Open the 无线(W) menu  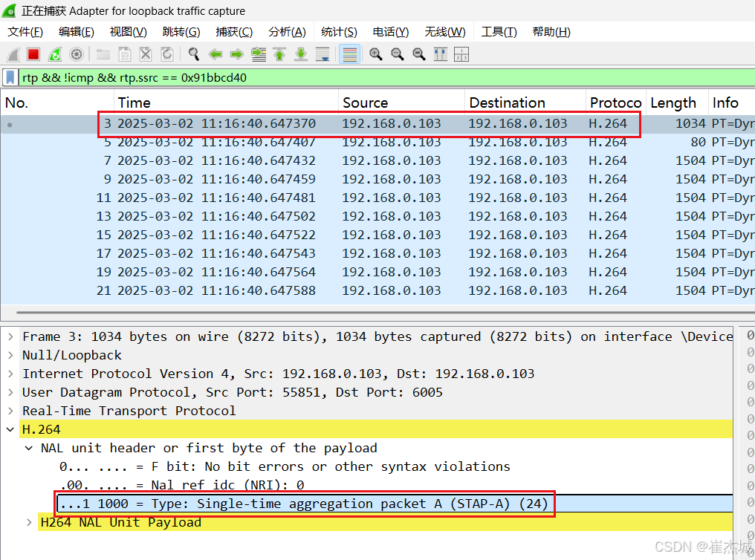[445, 32]
